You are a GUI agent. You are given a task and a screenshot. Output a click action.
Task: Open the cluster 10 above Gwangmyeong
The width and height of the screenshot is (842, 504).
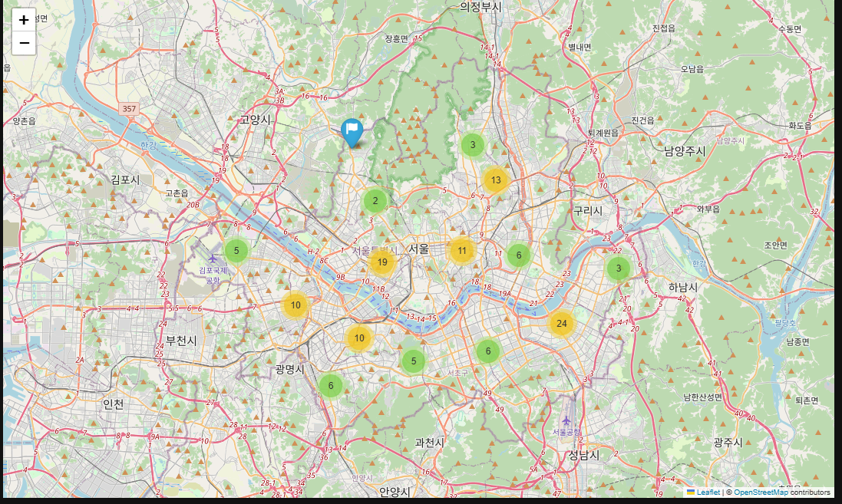359,338
